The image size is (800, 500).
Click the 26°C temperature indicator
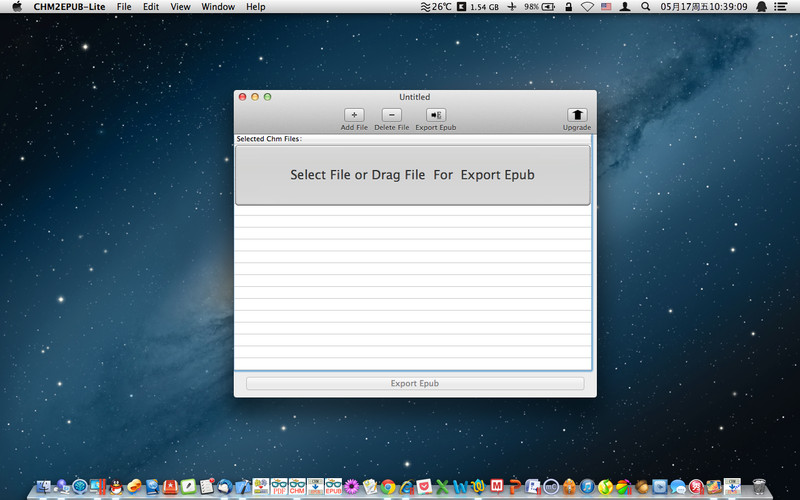coord(436,7)
